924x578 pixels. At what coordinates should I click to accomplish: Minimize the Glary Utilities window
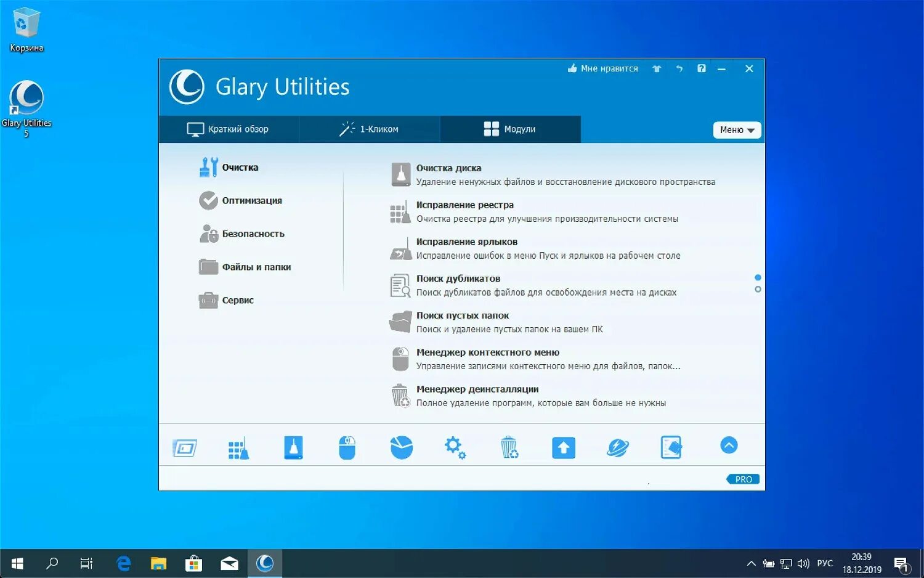[722, 68]
